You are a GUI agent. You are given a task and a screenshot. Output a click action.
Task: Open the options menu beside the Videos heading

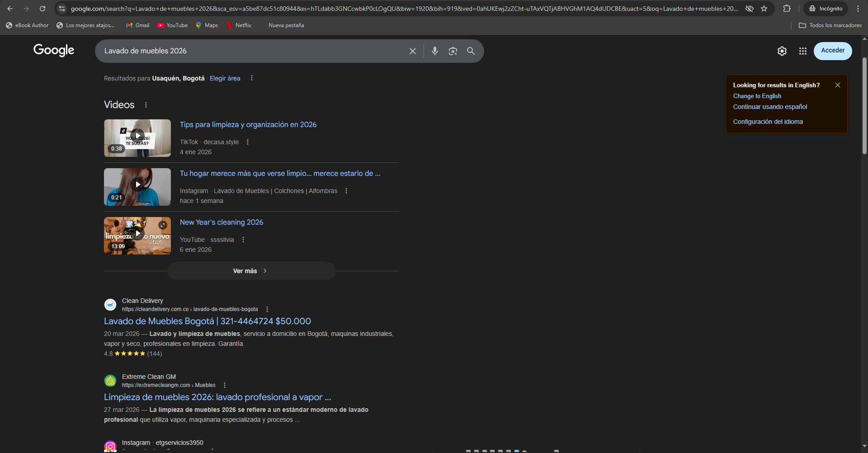[146, 104]
